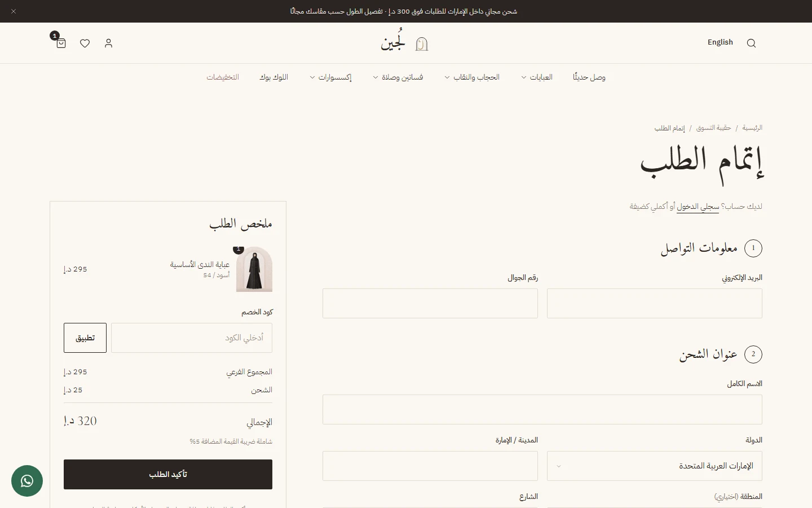Open التخفيضات sale menu item
812x508 pixels.
click(x=223, y=77)
